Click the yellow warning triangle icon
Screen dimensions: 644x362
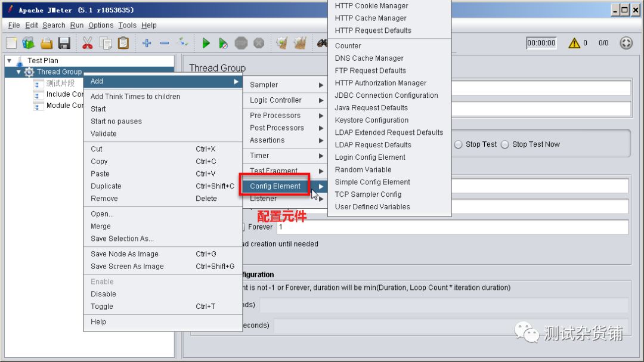[574, 43]
